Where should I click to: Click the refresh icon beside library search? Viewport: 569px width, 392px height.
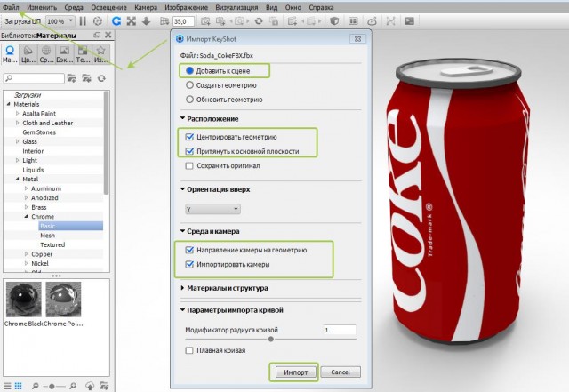(100, 78)
